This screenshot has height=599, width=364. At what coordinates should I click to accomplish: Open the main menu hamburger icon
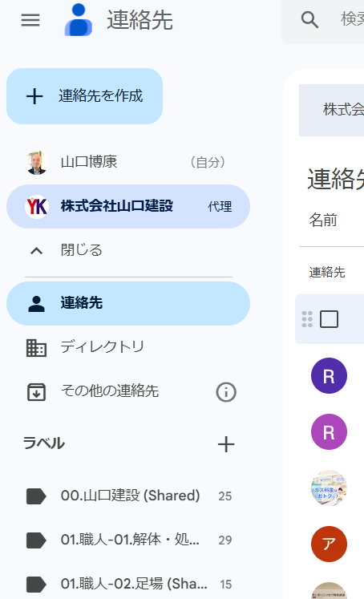tap(30, 20)
